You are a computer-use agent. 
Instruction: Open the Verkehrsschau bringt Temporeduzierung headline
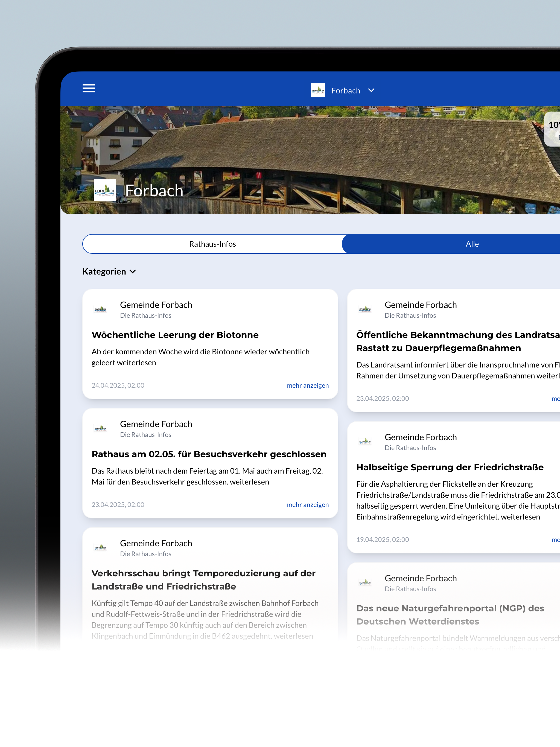coord(204,580)
